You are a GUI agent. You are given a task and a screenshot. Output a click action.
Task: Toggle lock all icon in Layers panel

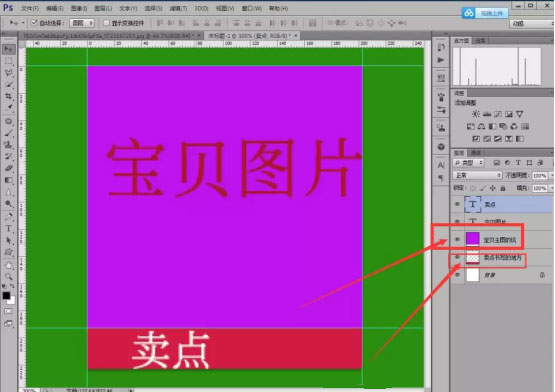click(503, 188)
